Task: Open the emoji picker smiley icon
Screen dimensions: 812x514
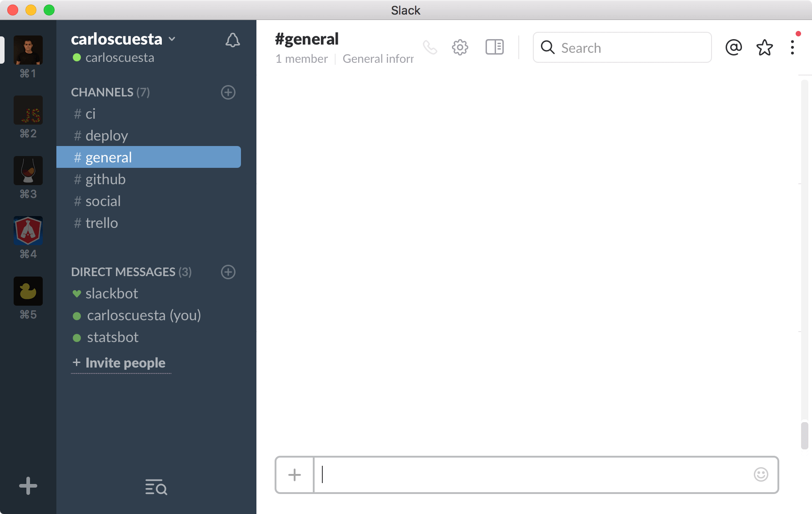Action: click(x=761, y=474)
